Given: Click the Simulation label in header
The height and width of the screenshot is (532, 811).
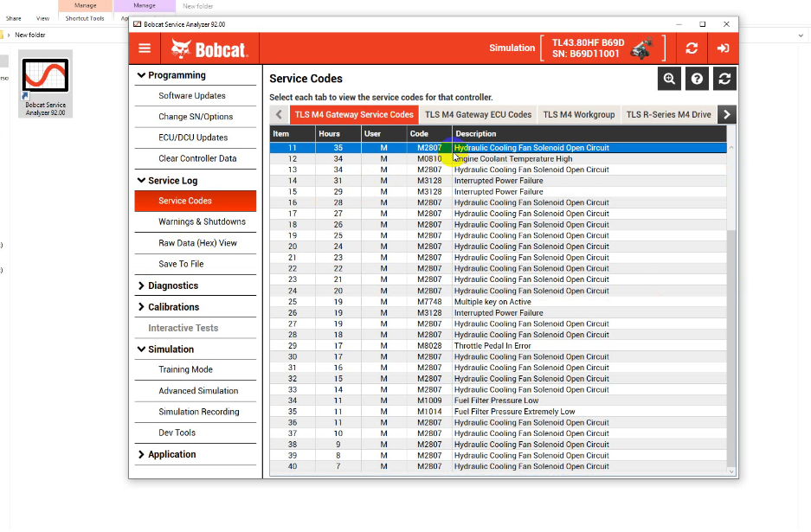Looking at the screenshot, I should pyautogui.click(x=512, y=48).
